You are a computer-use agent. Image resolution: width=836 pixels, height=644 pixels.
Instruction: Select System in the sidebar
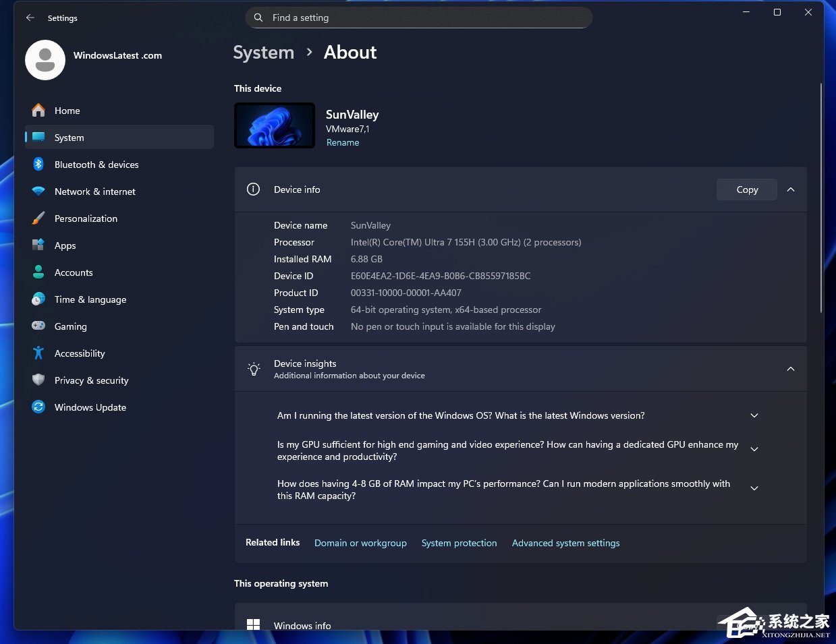pos(69,137)
